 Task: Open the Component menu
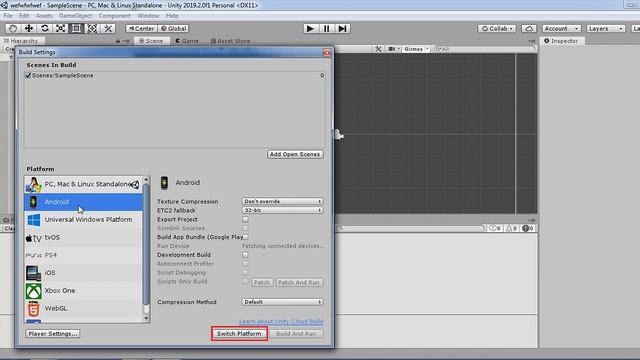coord(114,16)
